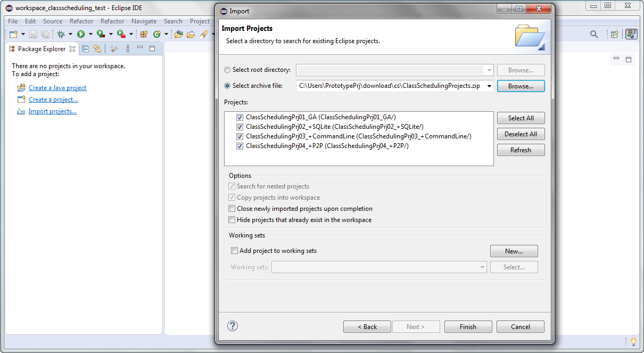Collapse All in Package Explorer

point(85,48)
